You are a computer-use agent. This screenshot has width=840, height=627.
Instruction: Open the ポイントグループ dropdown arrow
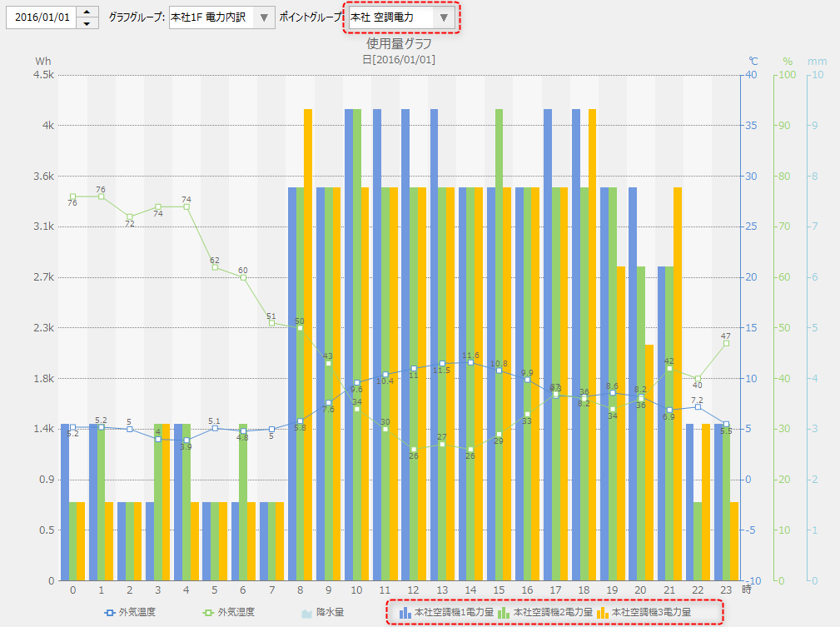click(x=444, y=17)
